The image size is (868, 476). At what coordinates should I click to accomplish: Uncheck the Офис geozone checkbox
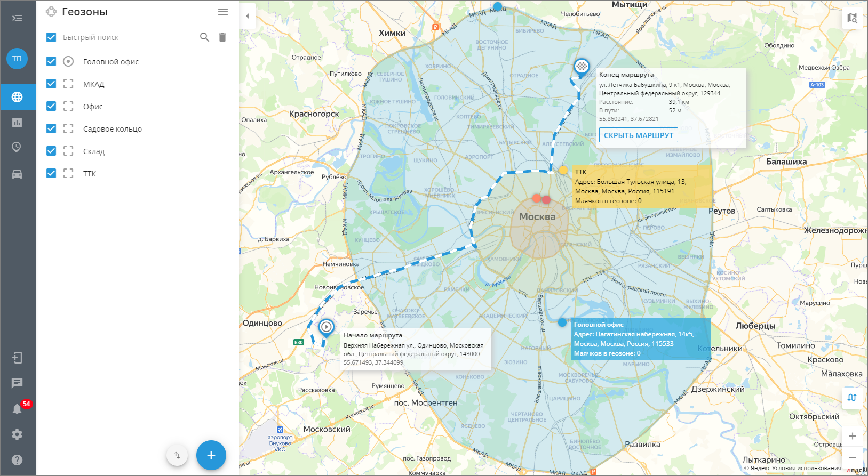tap(51, 106)
